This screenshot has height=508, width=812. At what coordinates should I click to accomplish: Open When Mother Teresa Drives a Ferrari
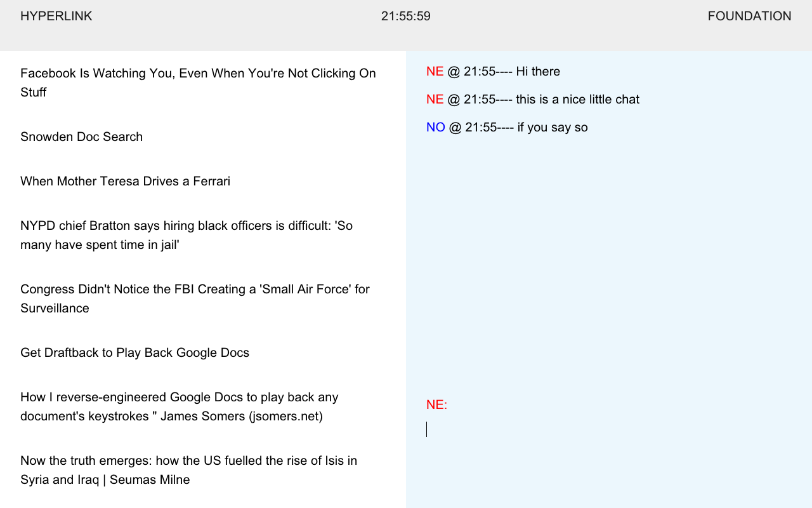tap(125, 182)
